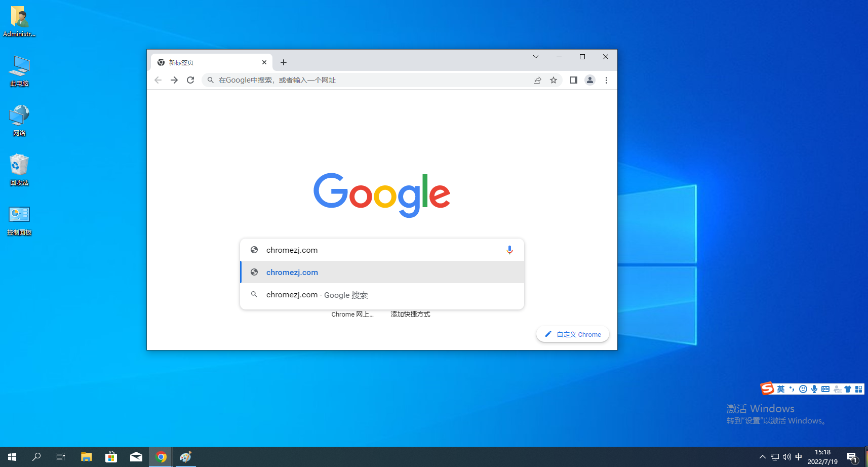868x467 pixels.
Task: Select the 回收站 desktop icon
Action: (19, 170)
